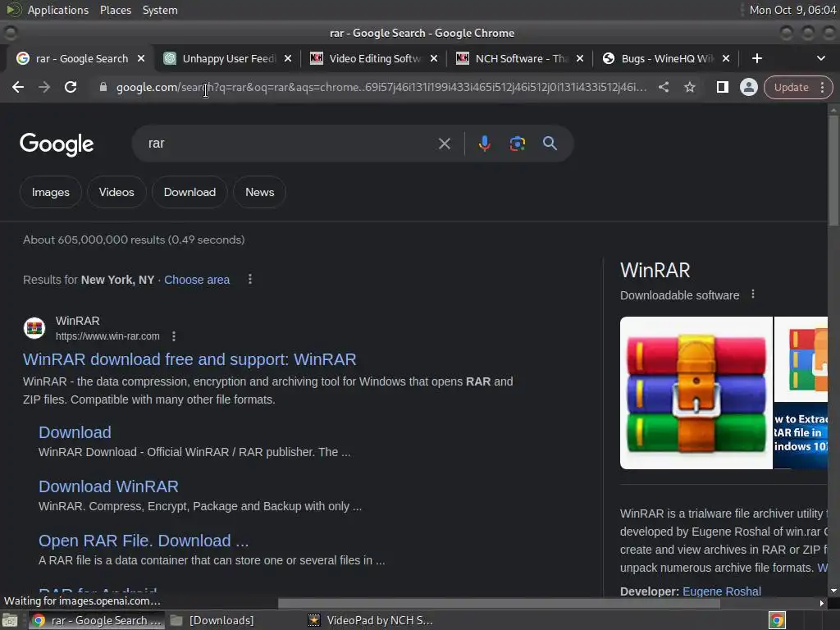Go back to the previous page
Screen dimensions: 840x630
[x=18, y=87]
